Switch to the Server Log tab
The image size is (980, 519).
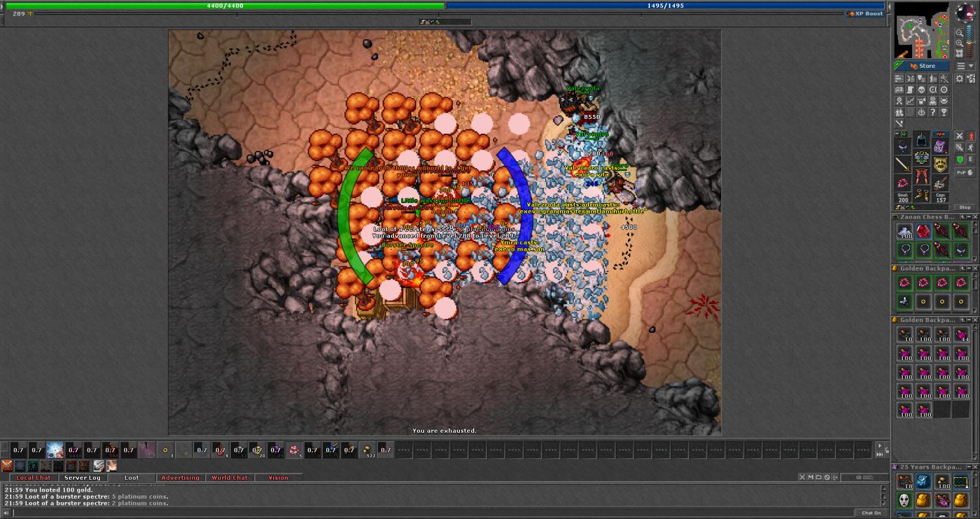82,478
